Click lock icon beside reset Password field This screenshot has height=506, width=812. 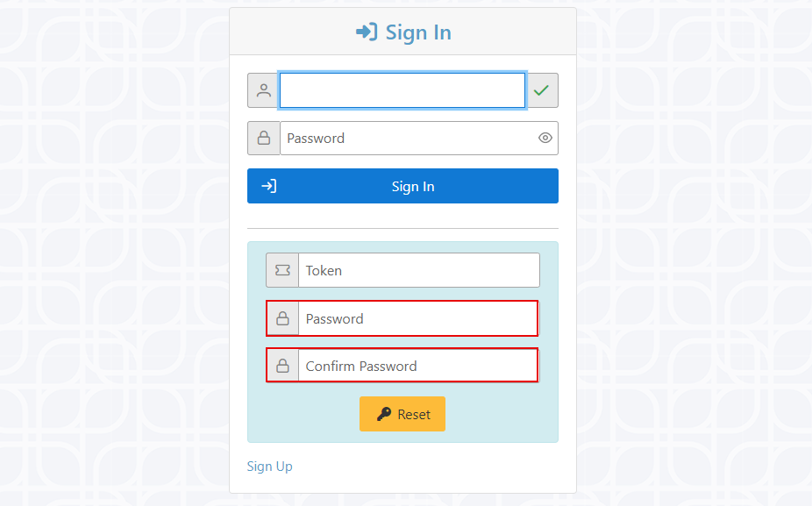[x=282, y=318]
